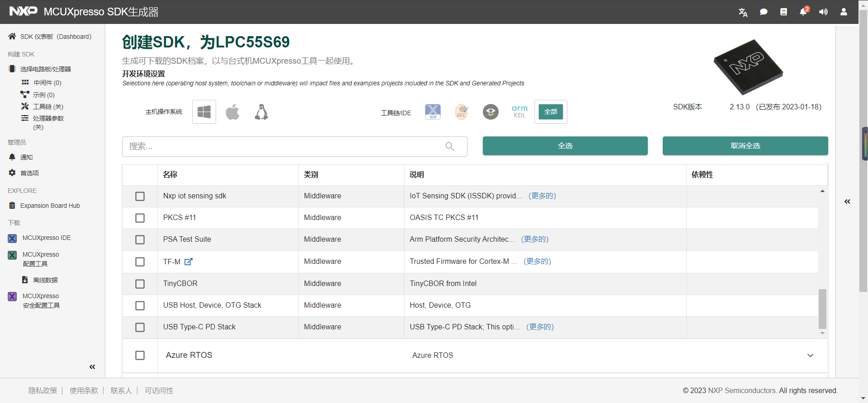Viewport: 868px width, 403px height.
Task: Click the 全选 select-all button
Action: 565,146
